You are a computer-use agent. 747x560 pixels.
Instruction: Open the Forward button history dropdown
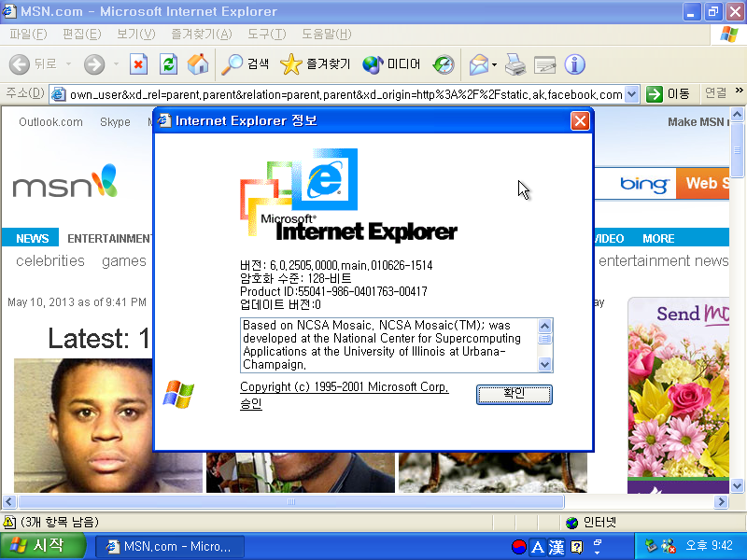(x=116, y=63)
